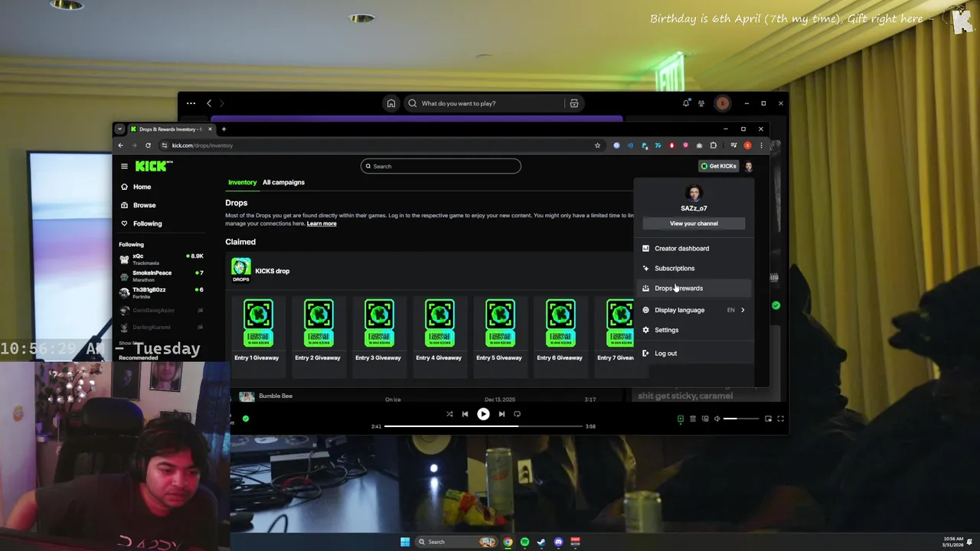Click the profile avatar beside Get KICKs
The width and height of the screenshot is (980, 551).
click(749, 166)
